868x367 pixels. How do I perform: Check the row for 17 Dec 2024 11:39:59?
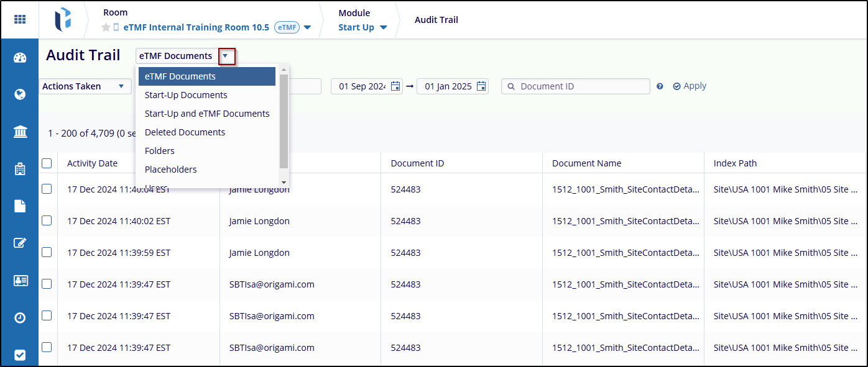tap(47, 252)
